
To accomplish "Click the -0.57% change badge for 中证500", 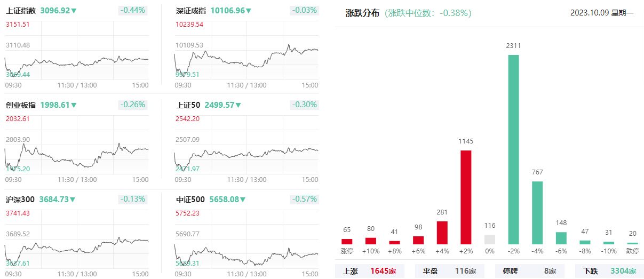I will point(304,199).
